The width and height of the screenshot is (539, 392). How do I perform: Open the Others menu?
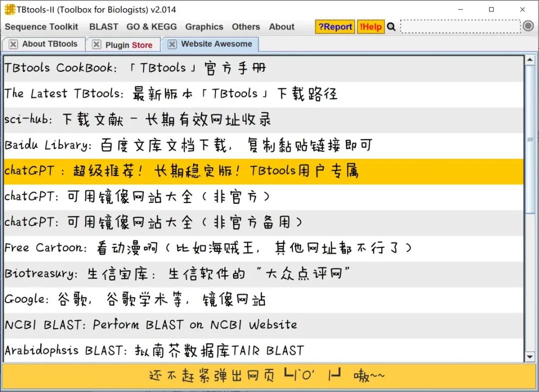click(246, 27)
